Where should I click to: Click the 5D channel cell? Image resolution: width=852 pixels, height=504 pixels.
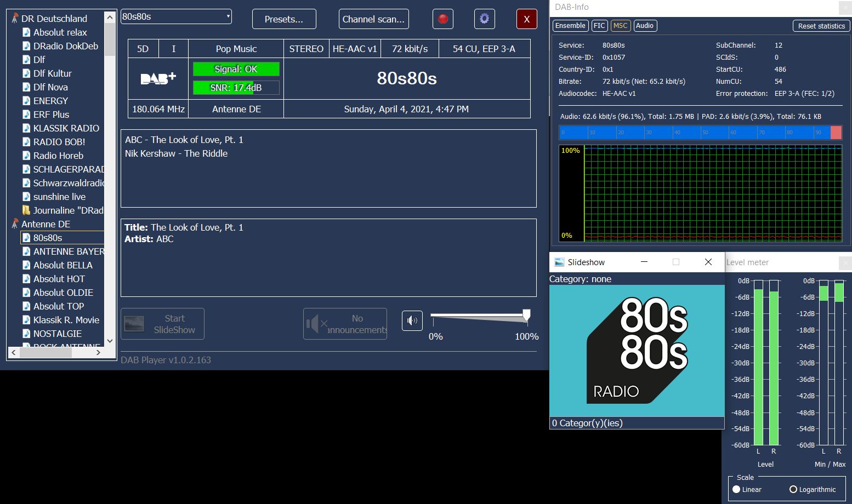click(x=143, y=49)
